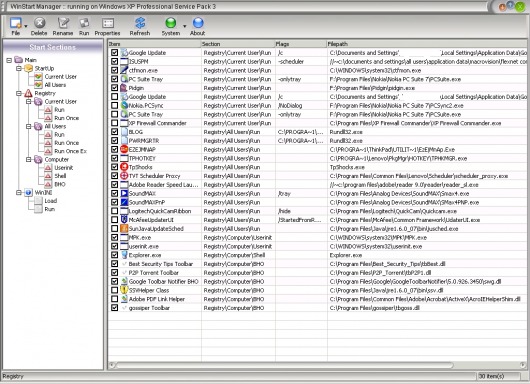Select the Userinit tree item

pos(64,168)
